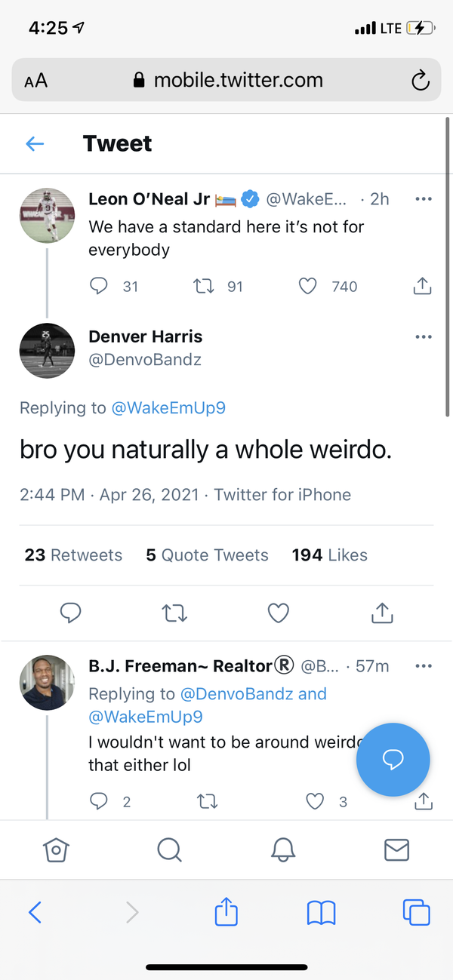Share Denver Harris's tweet

click(383, 613)
